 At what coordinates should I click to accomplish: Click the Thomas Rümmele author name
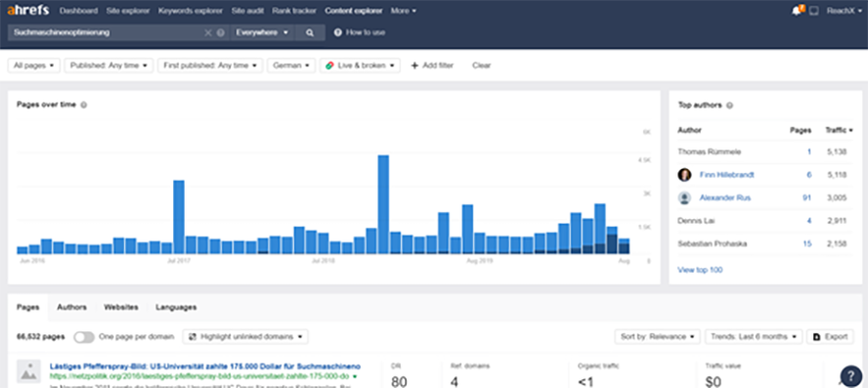pos(709,151)
